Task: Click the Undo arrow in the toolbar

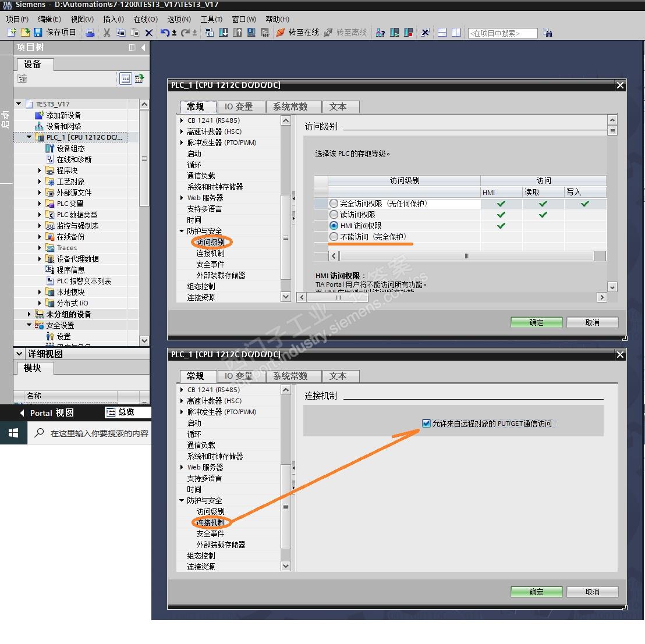Action: pyautogui.click(x=165, y=33)
